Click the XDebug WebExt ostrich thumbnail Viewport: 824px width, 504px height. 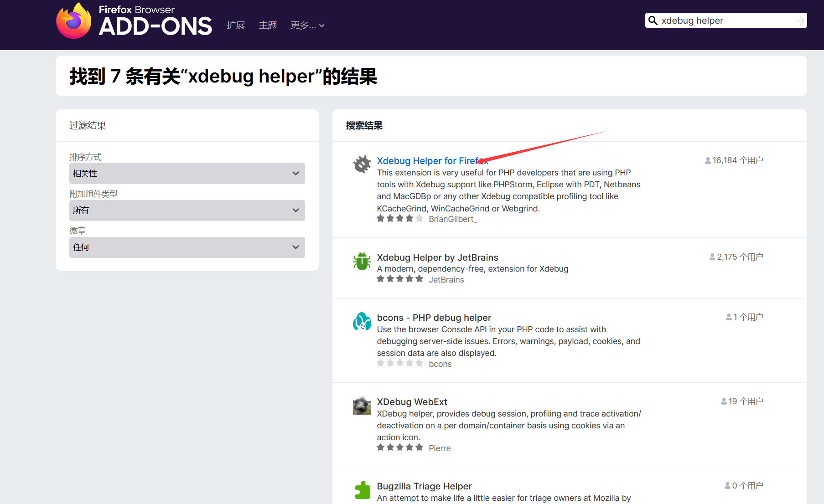coord(362,406)
